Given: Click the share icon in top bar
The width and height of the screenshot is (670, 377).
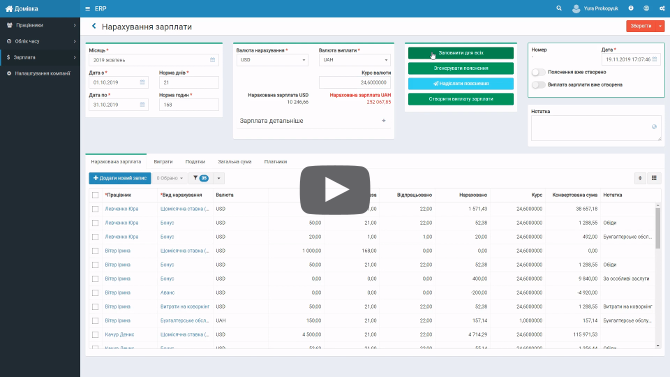Looking at the screenshot, I should click(662, 8).
